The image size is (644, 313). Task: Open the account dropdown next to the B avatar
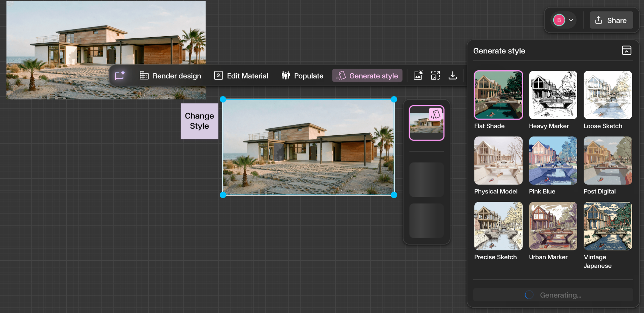[571, 20]
